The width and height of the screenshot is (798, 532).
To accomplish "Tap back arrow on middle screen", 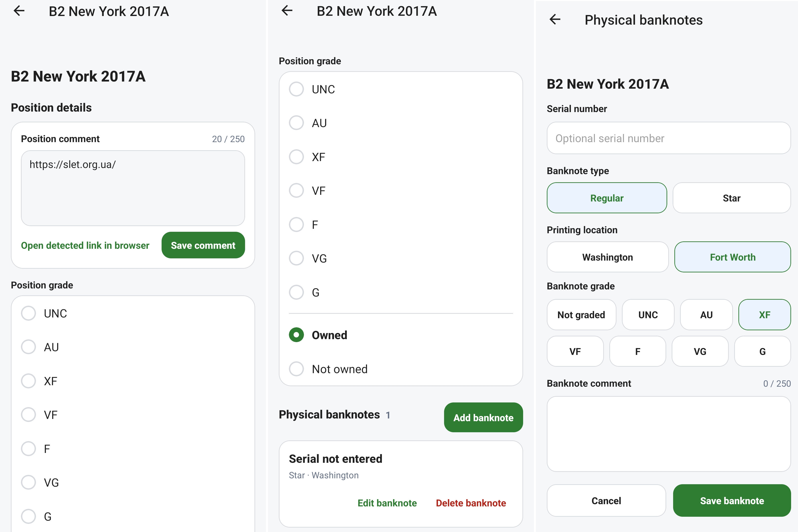I will tap(287, 11).
